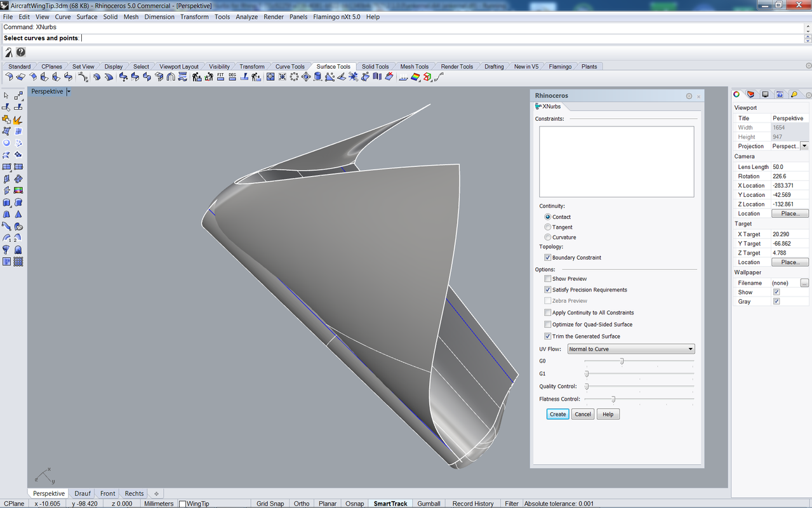The image size is (812, 508).
Task: Click the gear icon beside right panel tabs
Action: click(808, 95)
